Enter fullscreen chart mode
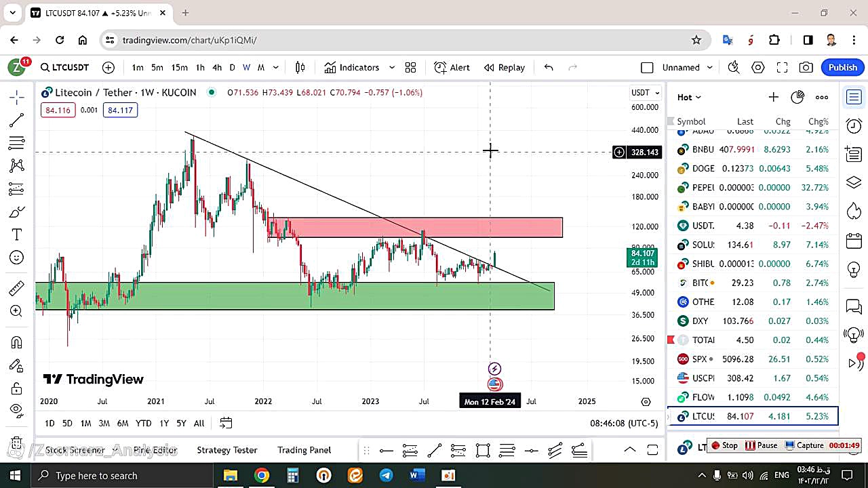This screenshot has height=488, width=868. coord(782,67)
